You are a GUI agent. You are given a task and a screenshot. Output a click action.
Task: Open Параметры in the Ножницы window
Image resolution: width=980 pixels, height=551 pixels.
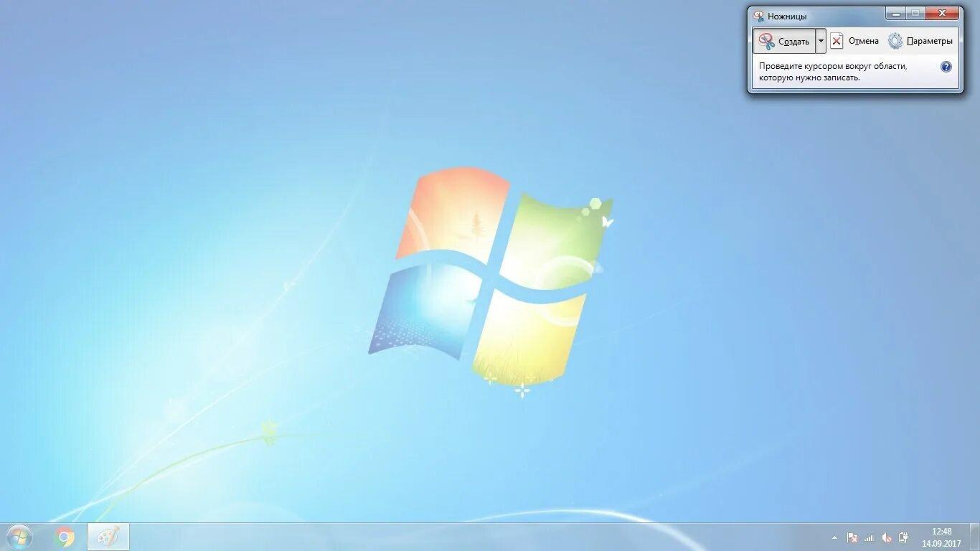[920, 41]
